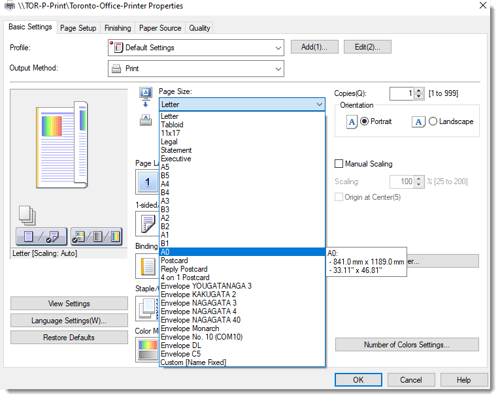
Task: Choose Custom [Name Fixed] size
Action: (242, 362)
